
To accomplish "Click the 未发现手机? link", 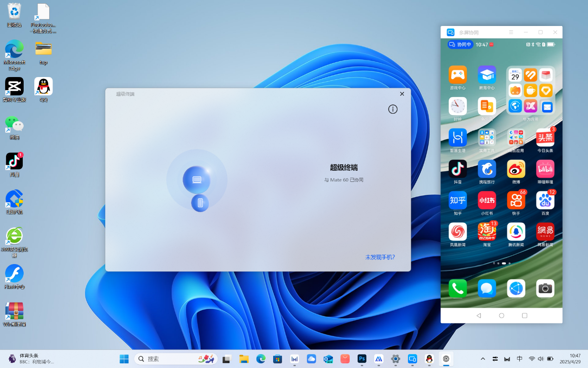I will pos(380,257).
